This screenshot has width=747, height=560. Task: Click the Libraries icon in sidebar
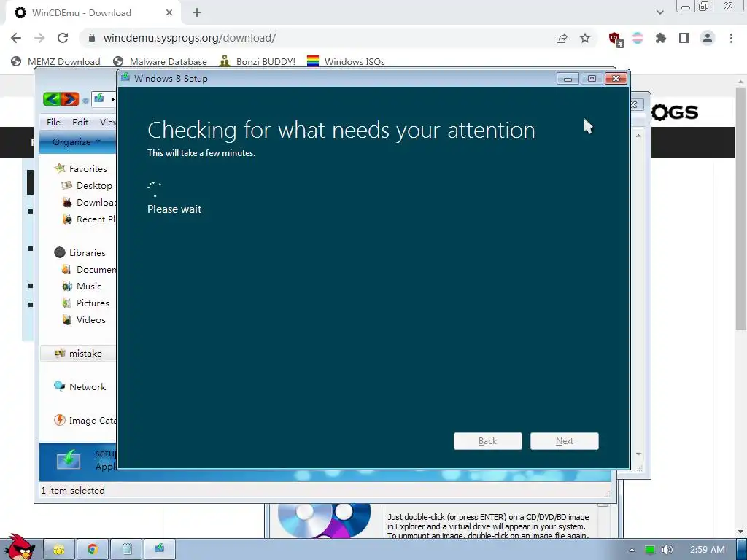pos(60,252)
